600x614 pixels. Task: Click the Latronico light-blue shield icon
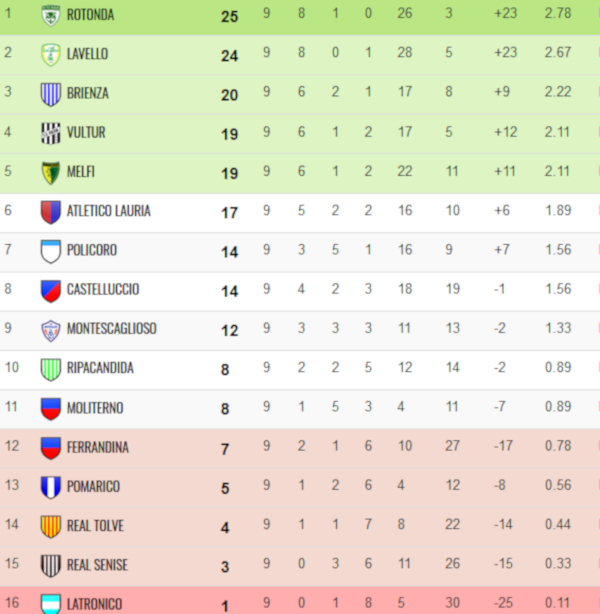coord(51,604)
